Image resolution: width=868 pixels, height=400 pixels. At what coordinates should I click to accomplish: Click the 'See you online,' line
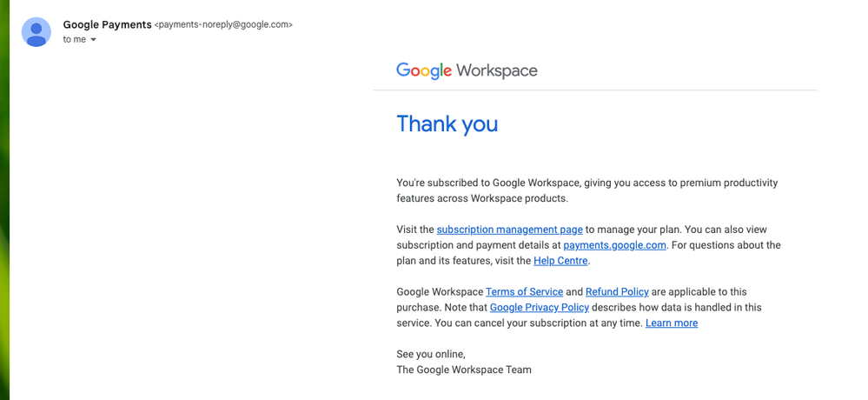click(431, 354)
